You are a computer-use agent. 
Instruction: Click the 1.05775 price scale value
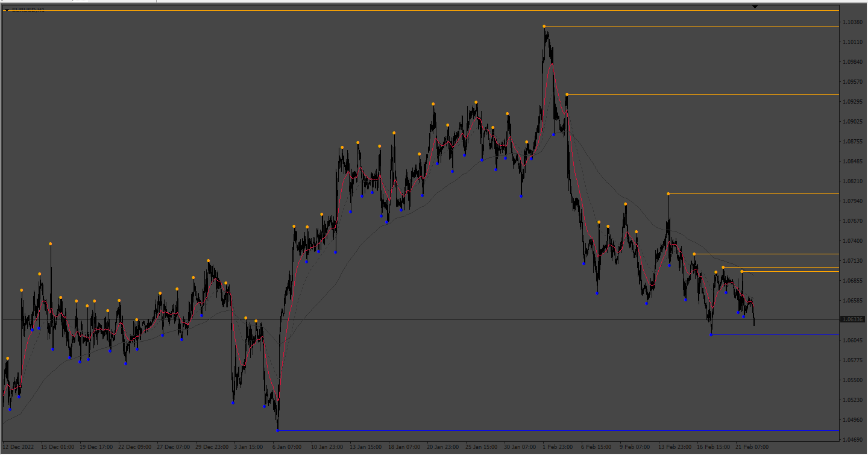[x=852, y=360]
